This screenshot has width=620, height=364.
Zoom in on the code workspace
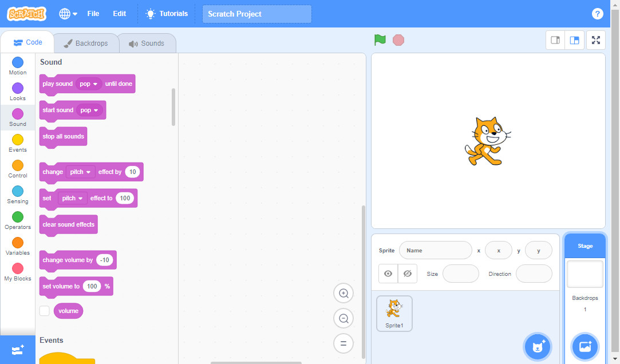point(343,293)
